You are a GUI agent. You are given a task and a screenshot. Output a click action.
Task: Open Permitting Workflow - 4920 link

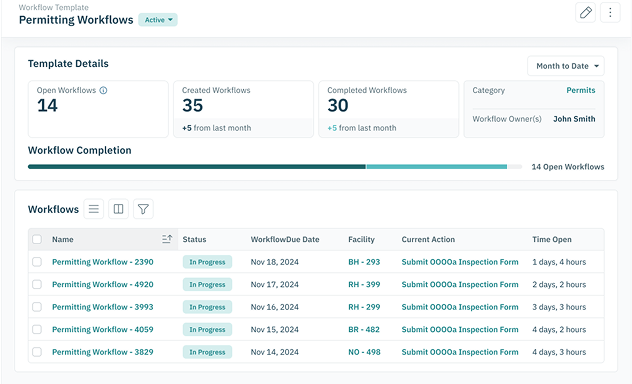click(x=103, y=284)
